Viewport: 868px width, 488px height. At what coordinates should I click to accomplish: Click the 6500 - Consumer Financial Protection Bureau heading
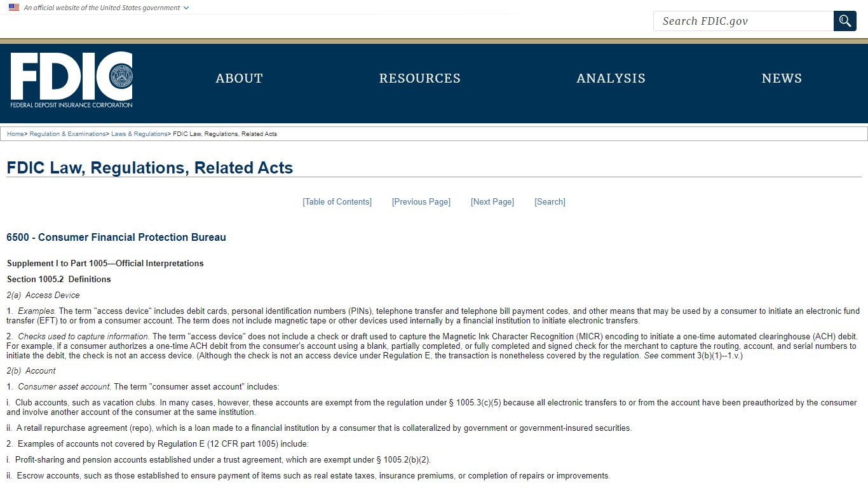point(116,238)
